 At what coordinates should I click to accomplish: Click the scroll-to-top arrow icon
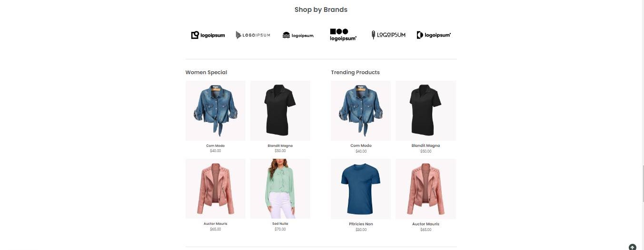(x=632, y=247)
